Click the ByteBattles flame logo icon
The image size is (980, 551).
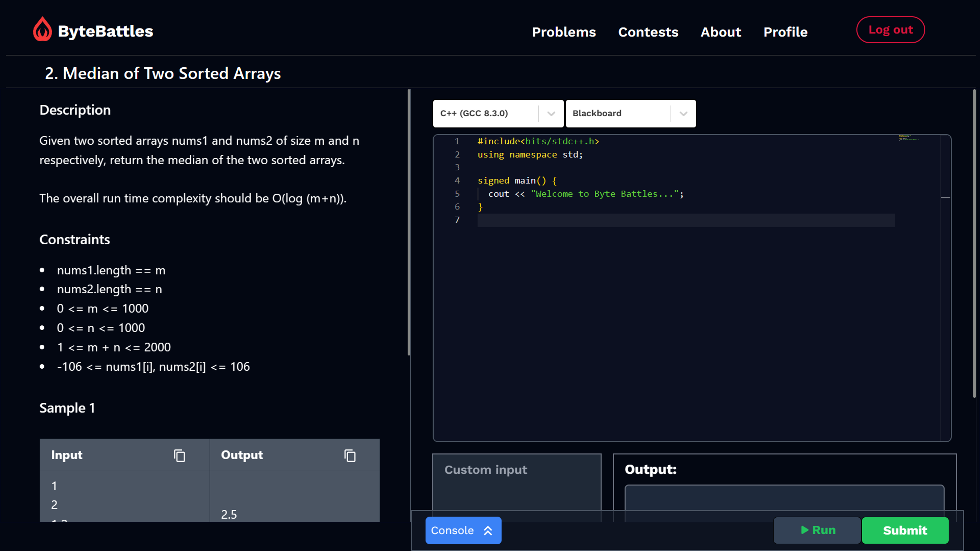(x=42, y=29)
